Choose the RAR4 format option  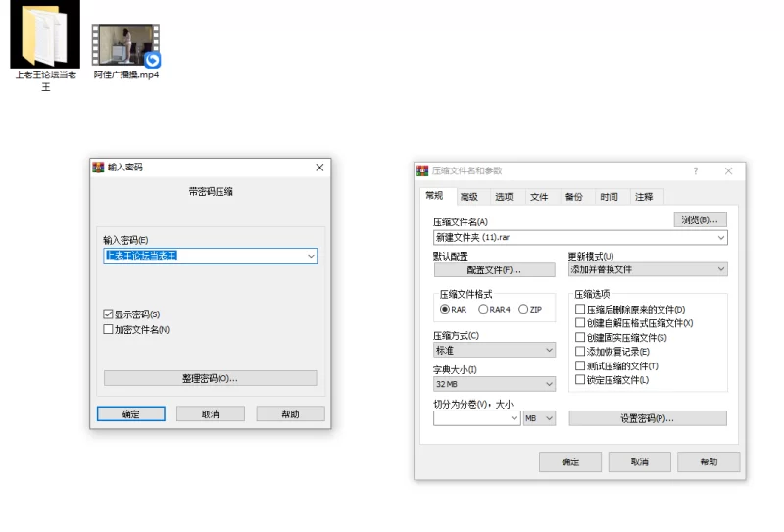[483, 310]
